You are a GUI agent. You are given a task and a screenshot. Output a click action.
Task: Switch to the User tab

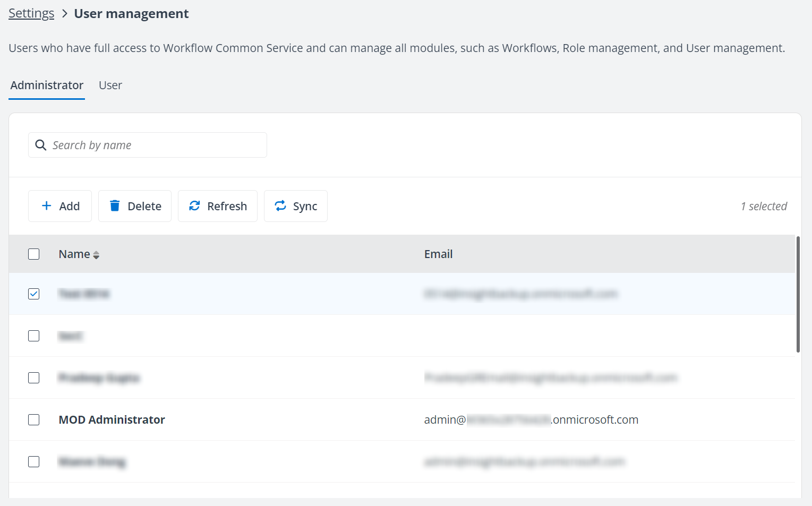[x=110, y=85]
